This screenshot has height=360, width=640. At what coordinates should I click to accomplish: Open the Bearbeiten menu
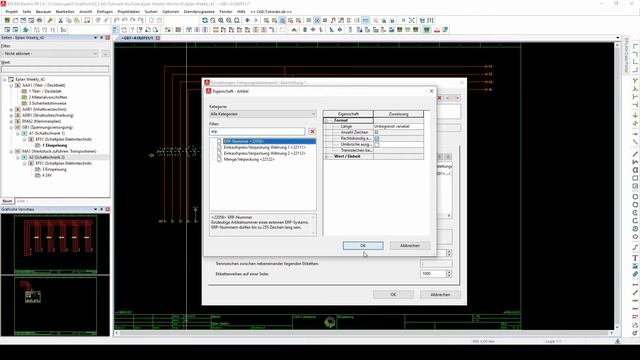65,12
